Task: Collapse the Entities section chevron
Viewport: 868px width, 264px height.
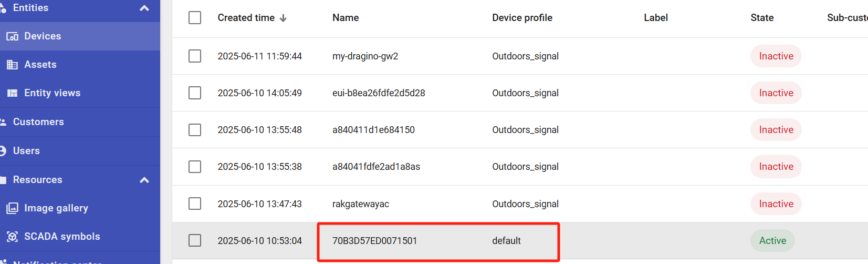Action: coord(144,8)
